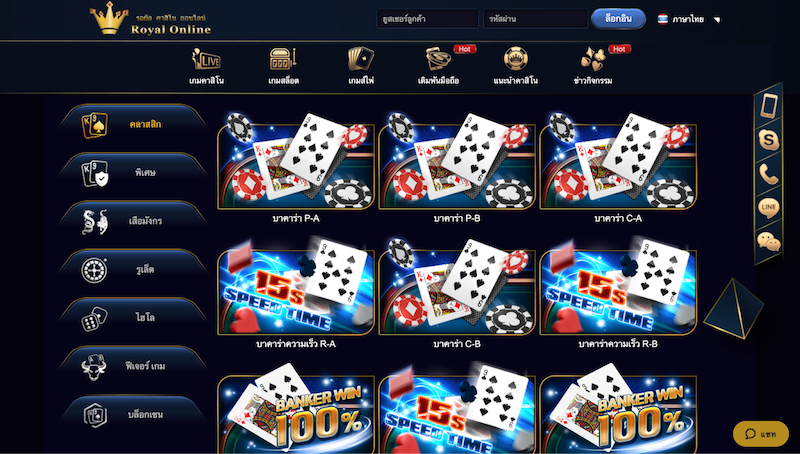The height and width of the screenshot is (454, 800).
Task: Select the card games icon
Action: pyautogui.click(x=361, y=59)
